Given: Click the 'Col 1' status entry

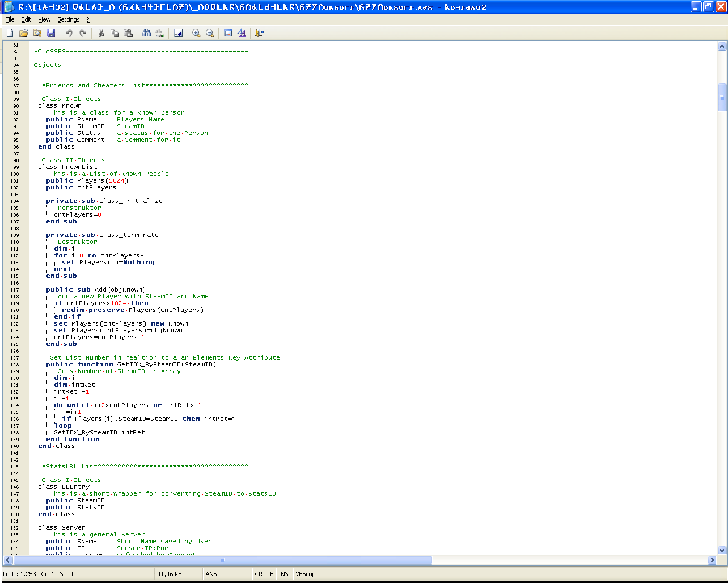Looking at the screenshot, I should pyautogui.click(x=48, y=574).
